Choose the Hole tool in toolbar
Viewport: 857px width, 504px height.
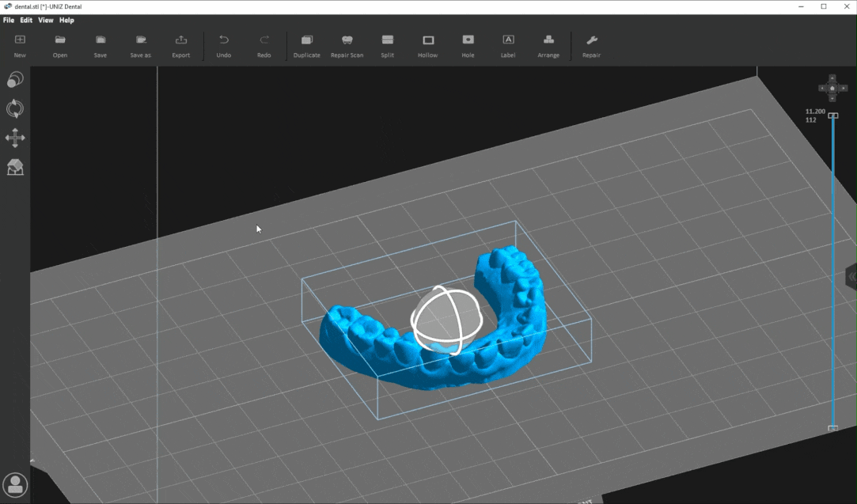468,45
